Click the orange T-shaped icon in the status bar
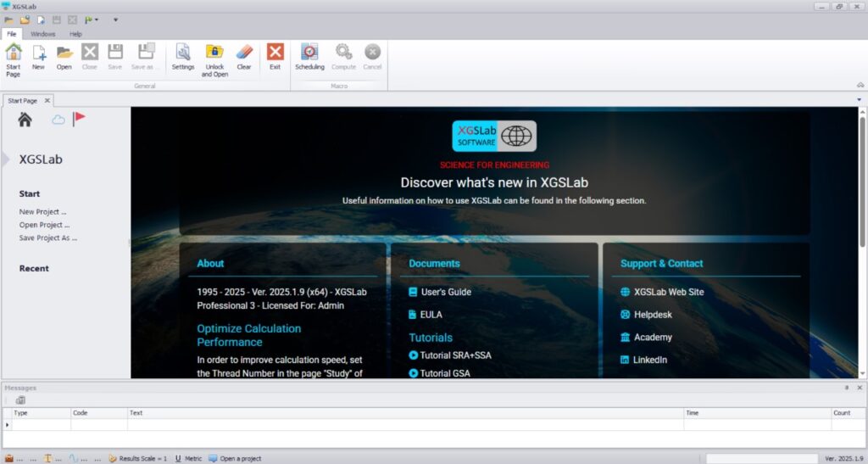Viewport: 868px width, 464px height. click(x=47, y=458)
